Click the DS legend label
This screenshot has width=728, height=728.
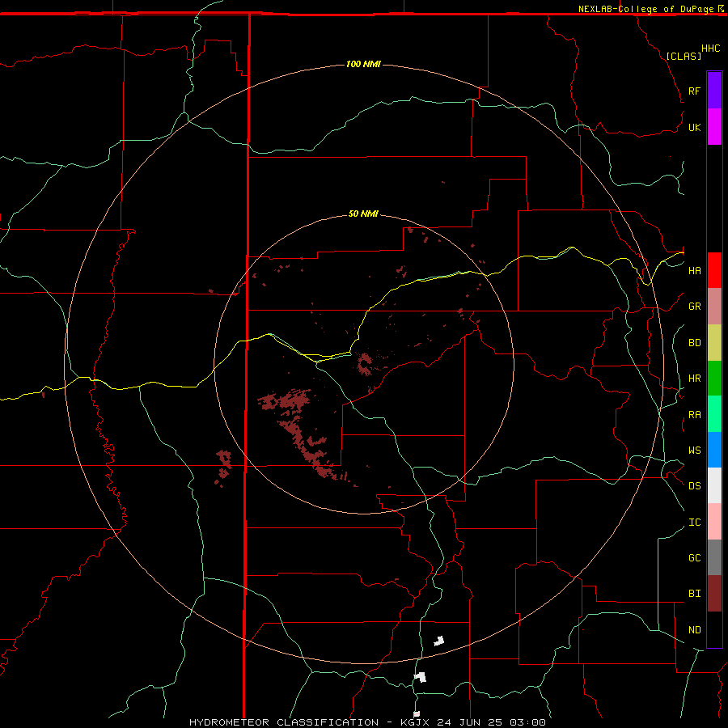pos(694,486)
